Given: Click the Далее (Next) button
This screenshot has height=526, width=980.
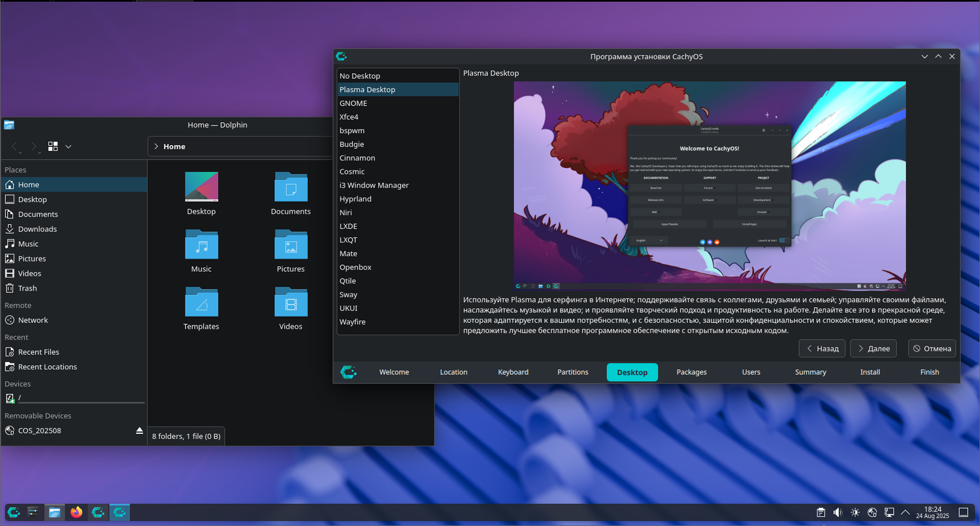Looking at the screenshot, I should (x=873, y=348).
